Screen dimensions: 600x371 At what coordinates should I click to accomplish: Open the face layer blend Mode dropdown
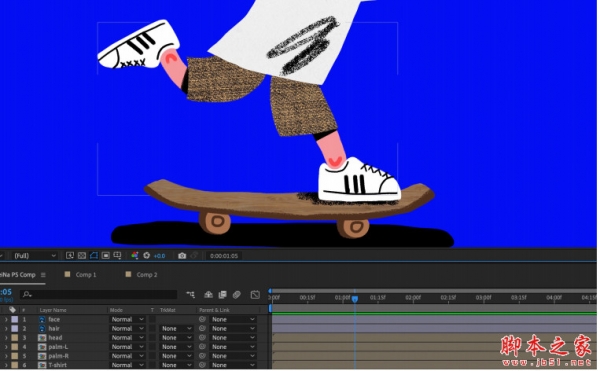[x=127, y=319]
